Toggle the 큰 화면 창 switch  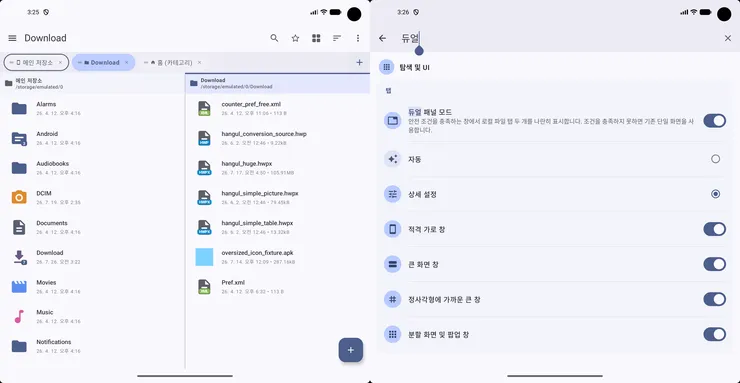tap(715, 264)
